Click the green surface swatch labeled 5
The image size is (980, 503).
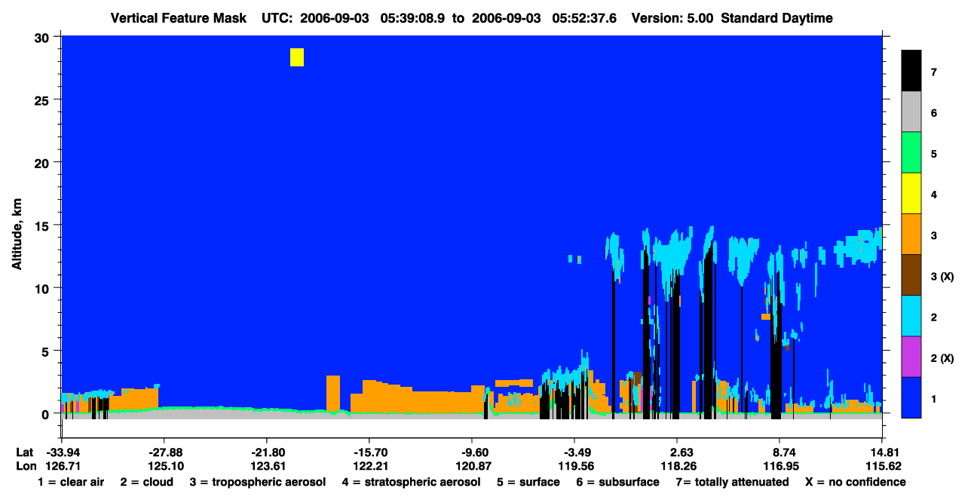(911, 153)
